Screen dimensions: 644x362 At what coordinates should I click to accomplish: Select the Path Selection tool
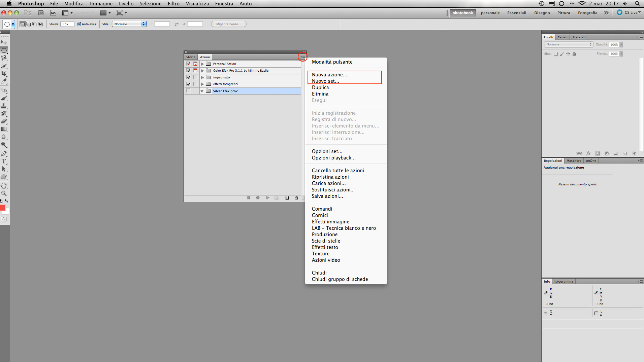point(4,169)
